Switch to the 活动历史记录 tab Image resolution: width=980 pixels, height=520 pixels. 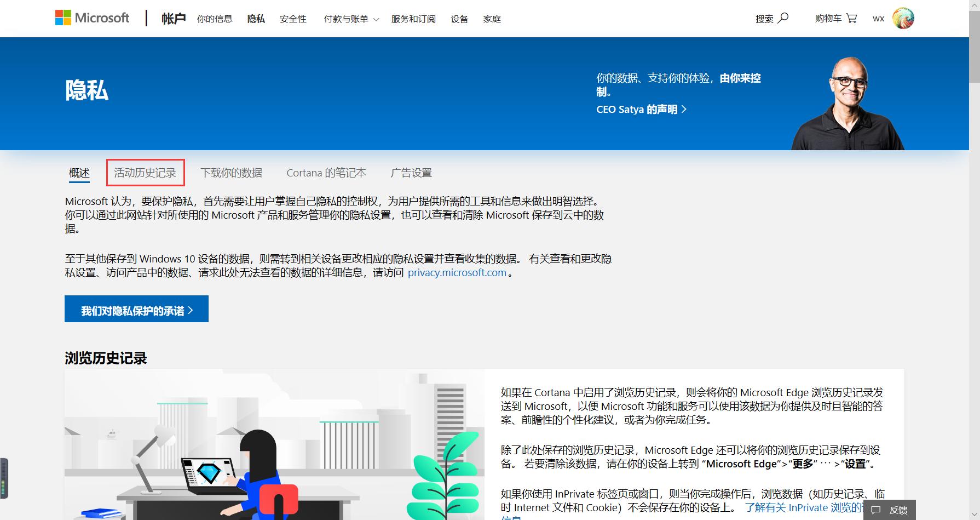pyautogui.click(x=146, y=172)
